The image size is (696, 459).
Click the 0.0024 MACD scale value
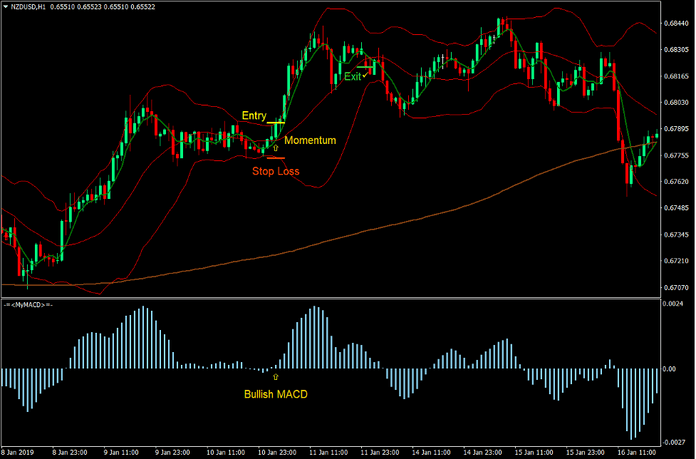tap(673, 304)
